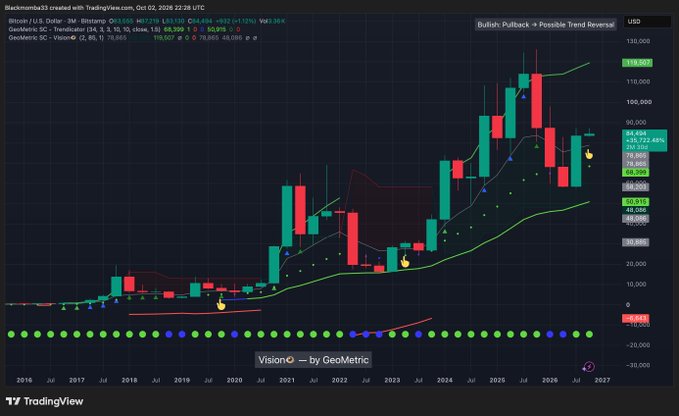Click the 68,399 green price label
The width and height of the screenshot is (679, 416).
636,172
